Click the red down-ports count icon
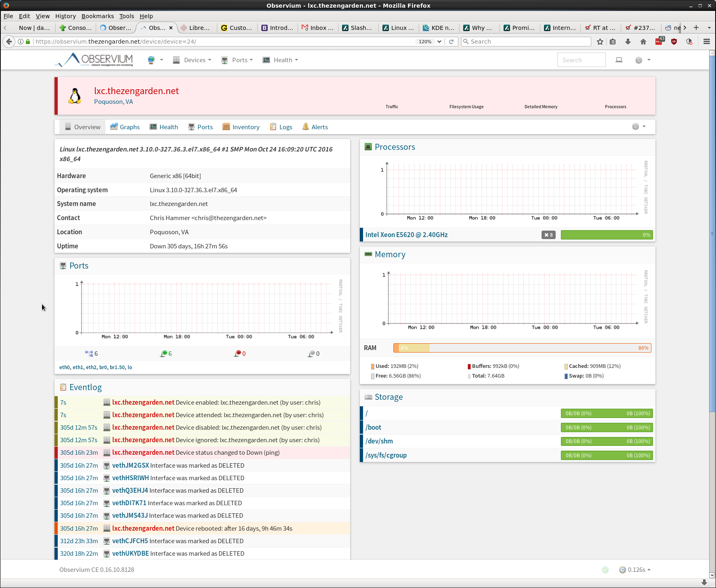 tap(237, 353)
